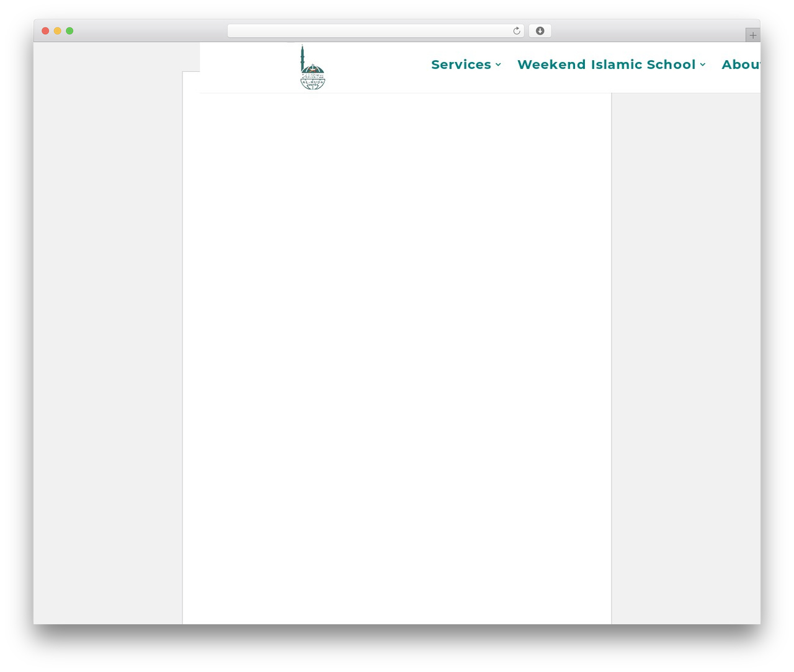Expand the Services dropdown chevron

click(498, 64)
